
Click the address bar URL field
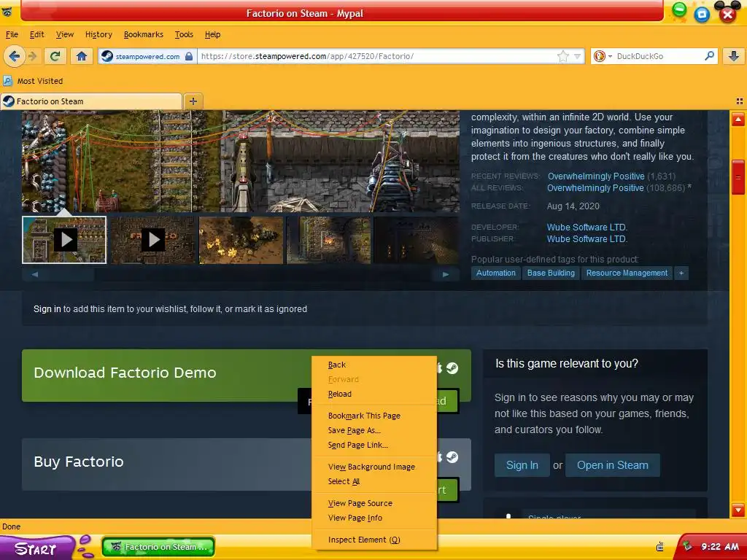click(376, 56)
